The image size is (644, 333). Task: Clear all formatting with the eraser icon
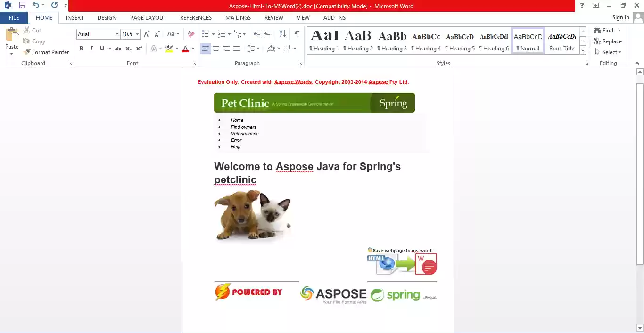point(190,34)
